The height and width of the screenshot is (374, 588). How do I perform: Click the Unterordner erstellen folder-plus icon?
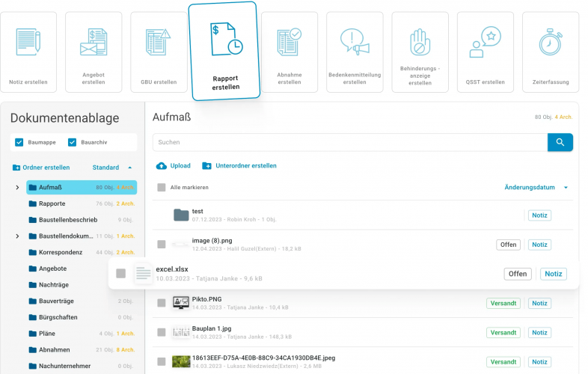click(x=206, y=166)
